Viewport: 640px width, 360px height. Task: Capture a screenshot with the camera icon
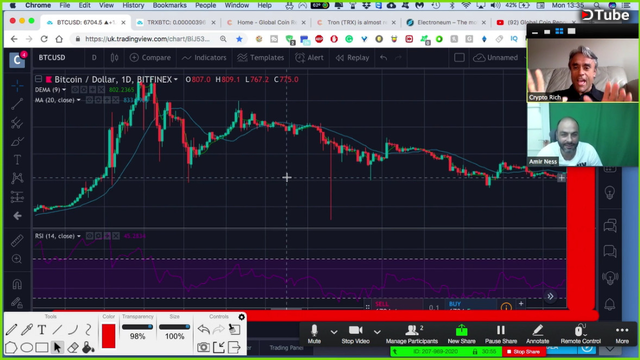click(x=203, y=347)
